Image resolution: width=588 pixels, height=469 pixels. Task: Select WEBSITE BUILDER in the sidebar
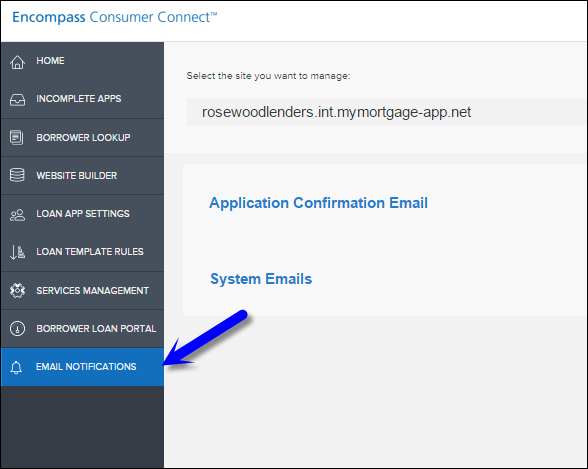pos(82,175)
